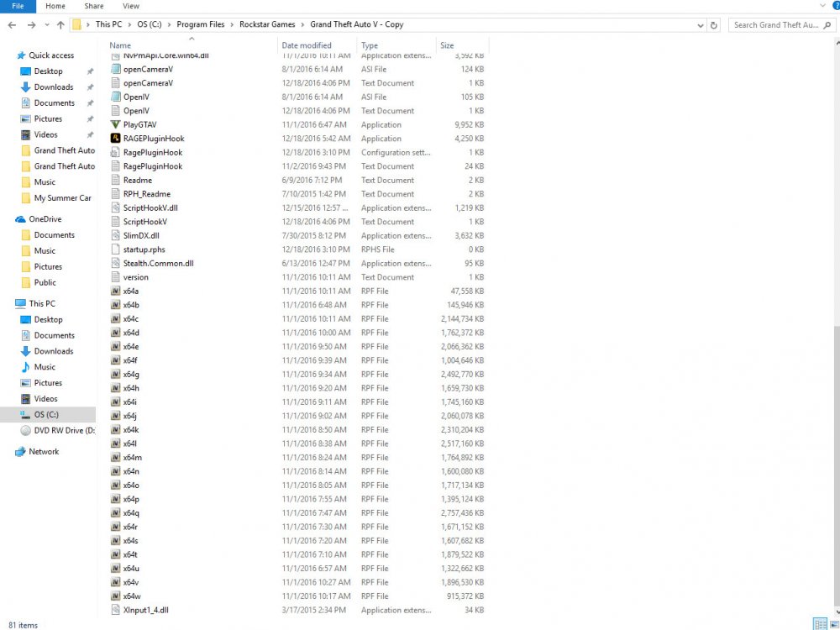Click 'OS (C:)' in address breadcrumb

150,24
